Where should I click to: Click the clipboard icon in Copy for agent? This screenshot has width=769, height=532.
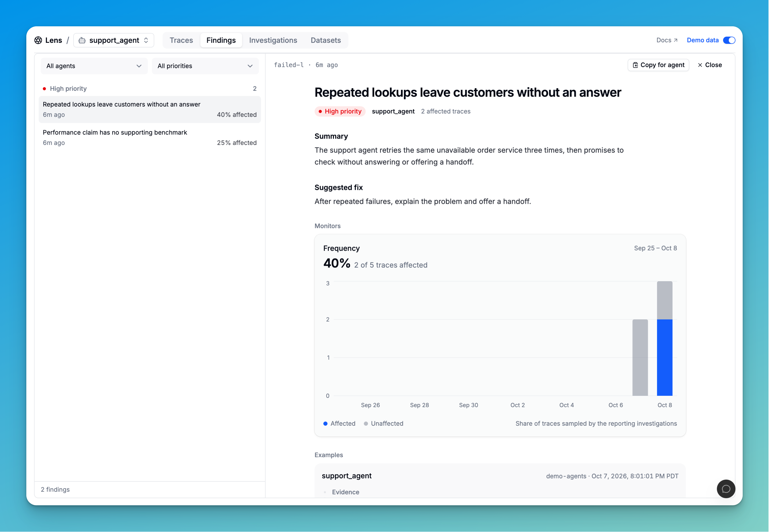coord(635,65)
